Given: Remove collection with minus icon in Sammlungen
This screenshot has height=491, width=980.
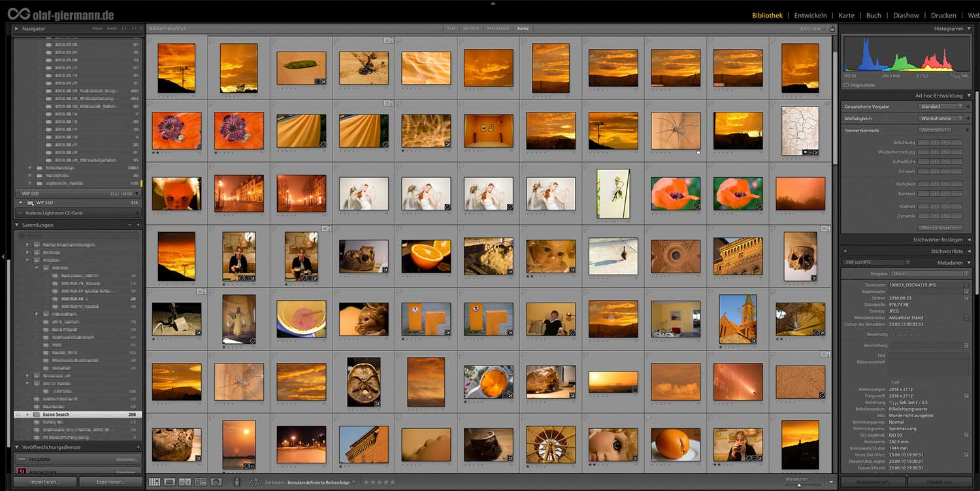Looking at the screenshot, I should pyautogui.click(x=129, y=225).
